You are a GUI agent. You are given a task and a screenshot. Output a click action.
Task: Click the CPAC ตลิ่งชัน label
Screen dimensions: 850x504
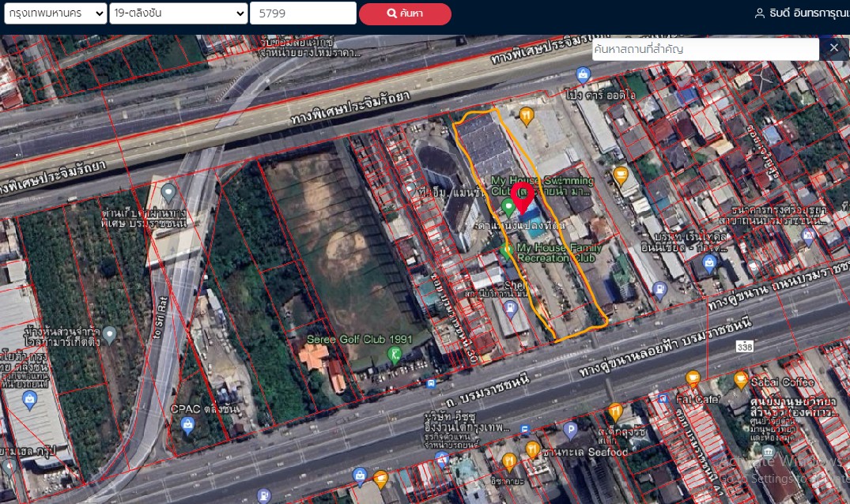[204, 409]
